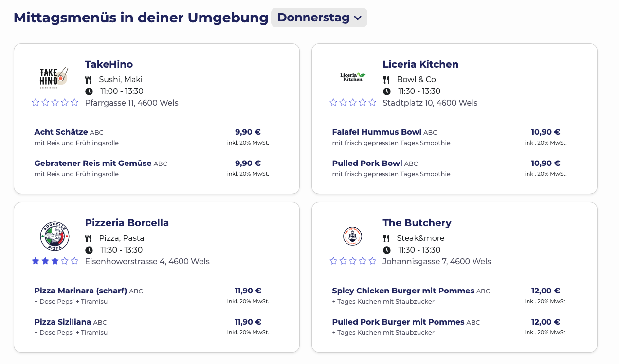The height and width of the screenshot is (364, 619).
Task: Click the Liceria Kitchen logo
Action: click(x=352, y=76)
